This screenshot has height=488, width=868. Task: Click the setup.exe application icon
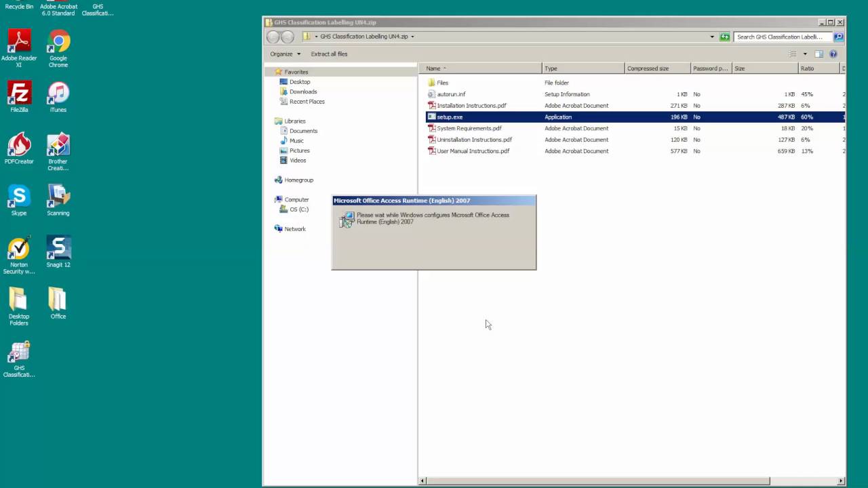point(431,117)
